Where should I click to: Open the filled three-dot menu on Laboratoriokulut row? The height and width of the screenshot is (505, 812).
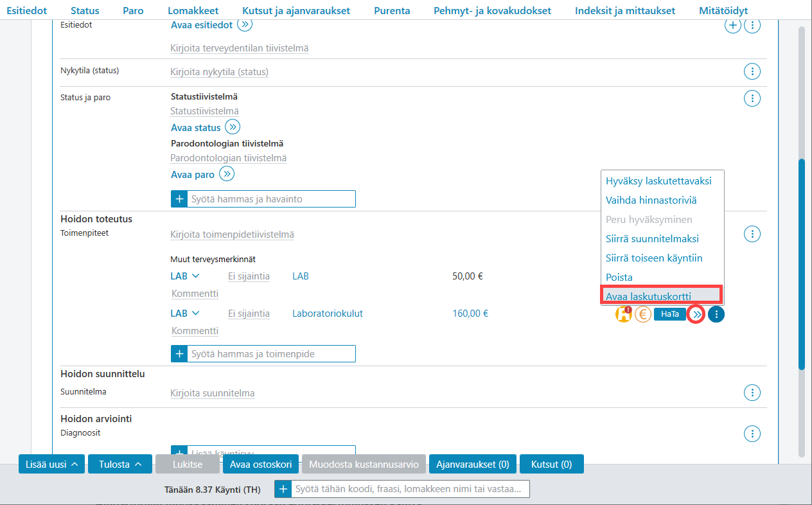[x=716, y=314]
